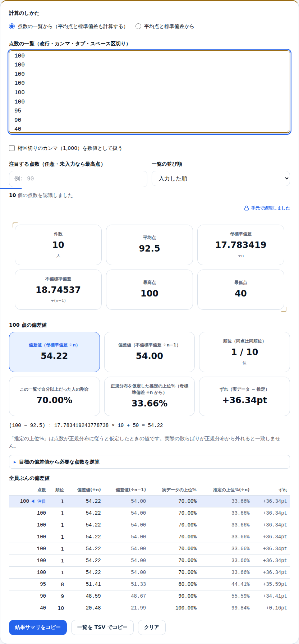Screen dimensions: 299x644
Task: Click the formula line ending in = 54.22
Action: pyautogui.click(x=86, y=425)
